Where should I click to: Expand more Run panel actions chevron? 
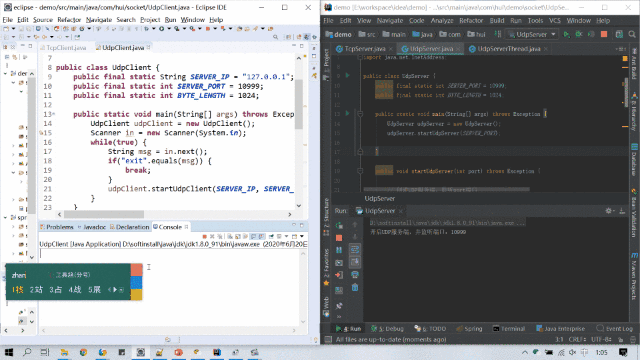point(339,317)
